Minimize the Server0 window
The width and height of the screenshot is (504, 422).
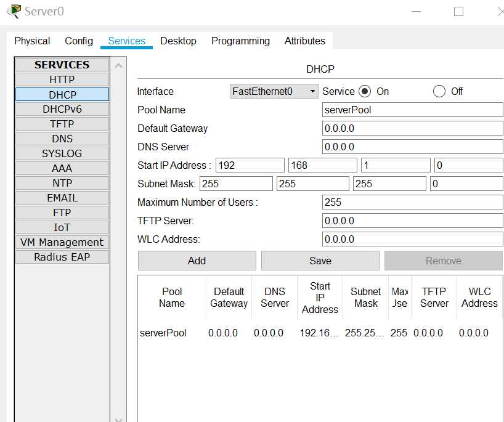pos(417,12)
